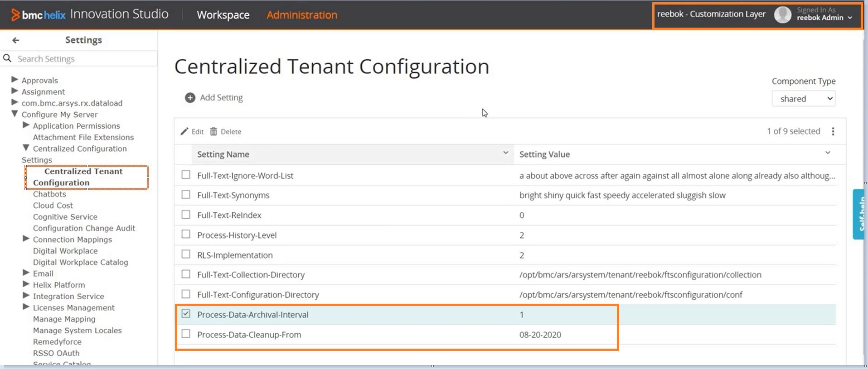Click the RLS-Implementation setting name
The height and width of the screenshot is (369, 868).
tap(235, 255)
